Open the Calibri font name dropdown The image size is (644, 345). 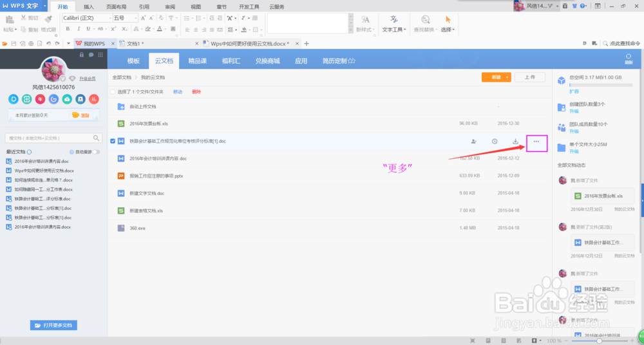pos(111,18)
